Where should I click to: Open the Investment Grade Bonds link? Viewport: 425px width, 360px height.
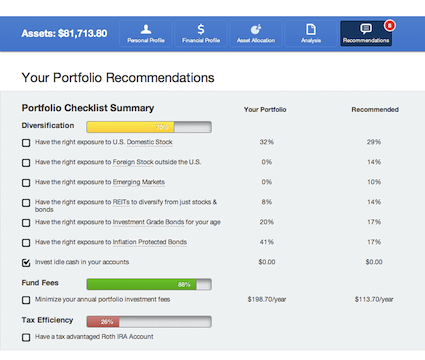148,222
